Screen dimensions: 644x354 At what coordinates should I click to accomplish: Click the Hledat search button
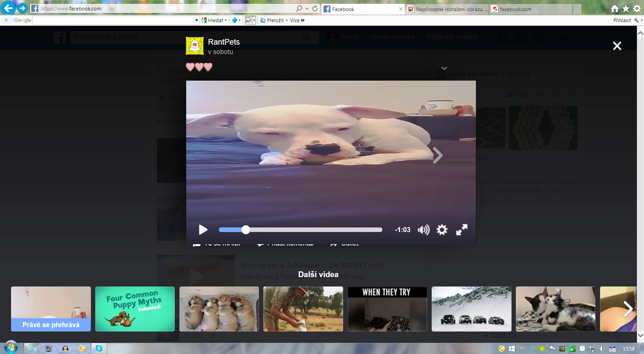[212, 20]
